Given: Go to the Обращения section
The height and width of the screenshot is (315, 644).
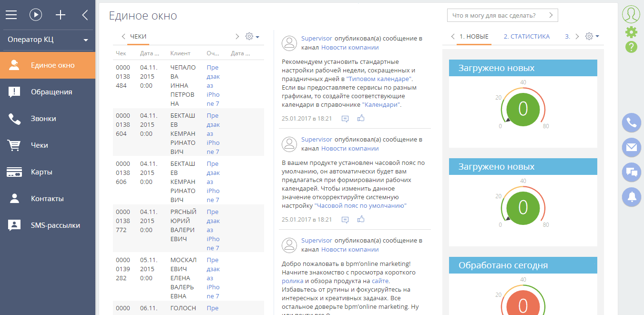Looking at the screenshot, I should point(48,92).
